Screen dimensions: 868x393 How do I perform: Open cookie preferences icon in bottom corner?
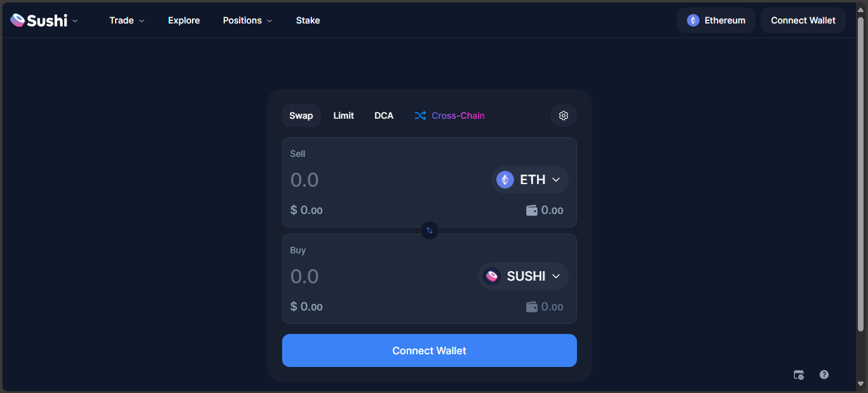tap(799, 375)
